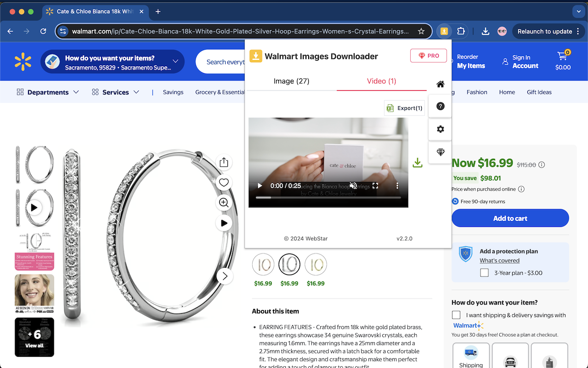The height and width of the screenshot is (368, 588).
Task: Switch to the Image (27) tab
Action: (291, 81)
